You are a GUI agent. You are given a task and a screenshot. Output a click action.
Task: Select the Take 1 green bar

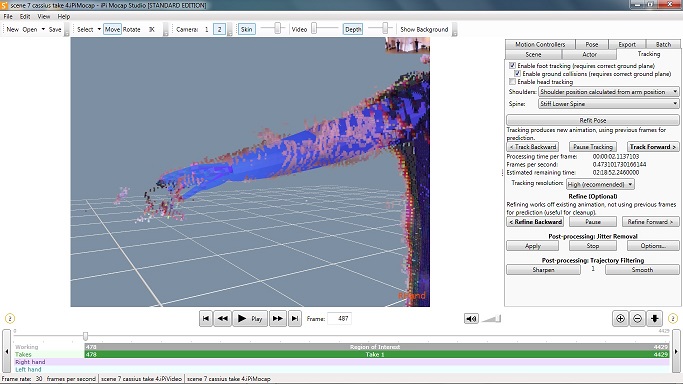(x=377, y=354)
